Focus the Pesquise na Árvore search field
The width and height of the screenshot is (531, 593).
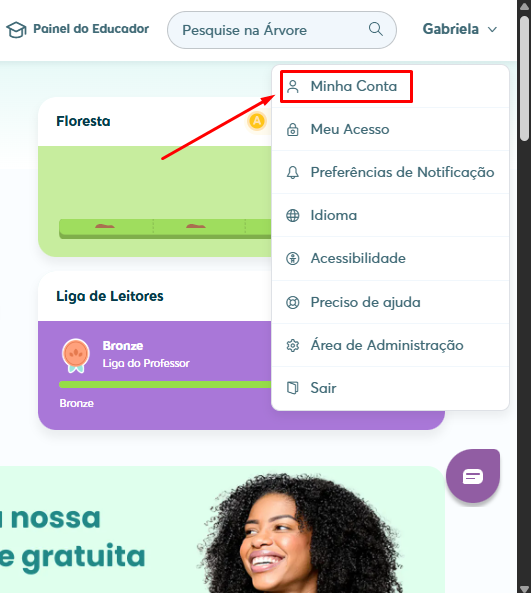coord(282,30)
